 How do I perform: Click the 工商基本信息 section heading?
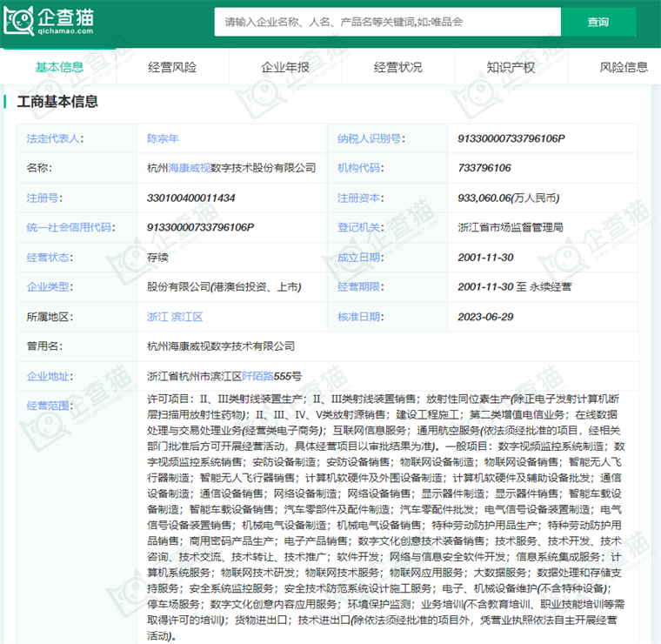point(57,102)
